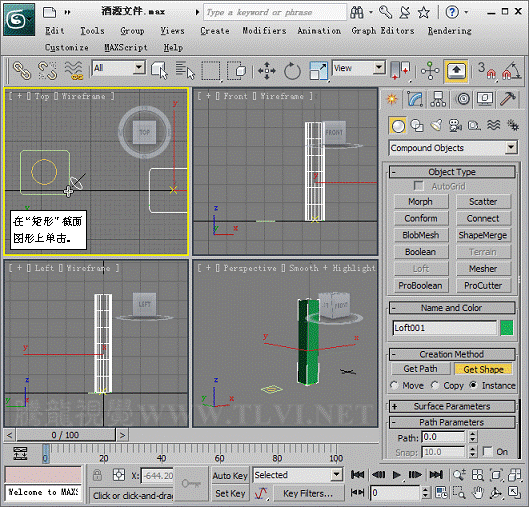Click the search binoculars icon

[x=357, y=12]
